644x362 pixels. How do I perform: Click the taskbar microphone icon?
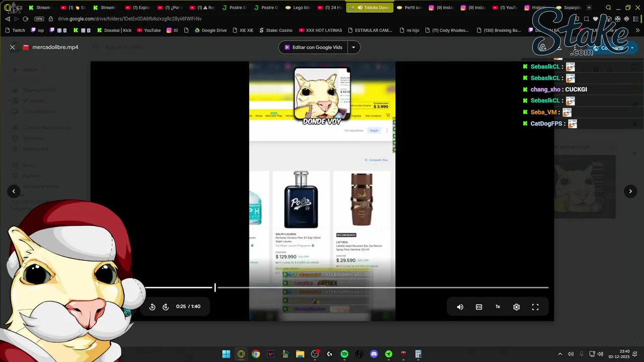click(x=582, y=354)
